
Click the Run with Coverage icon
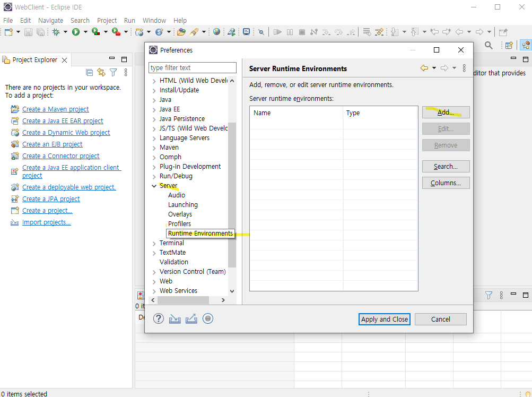point(96,32)
